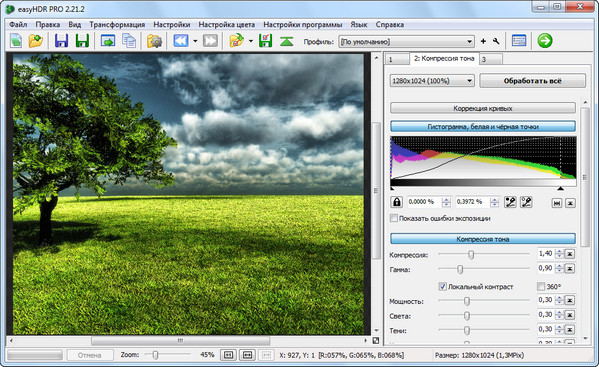Open photos with the yellow folder icon
Viewport: 599px width, 367px height.
36,40
